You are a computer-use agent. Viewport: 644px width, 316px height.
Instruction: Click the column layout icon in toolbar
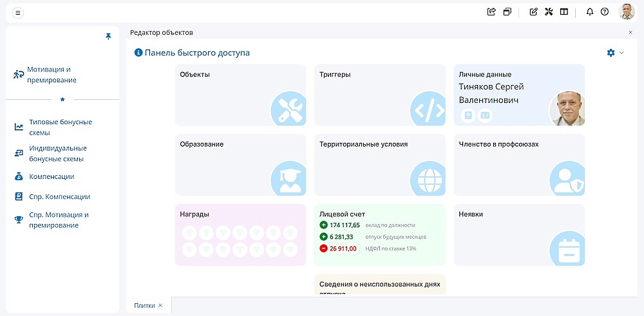click(x=564, y=12)
